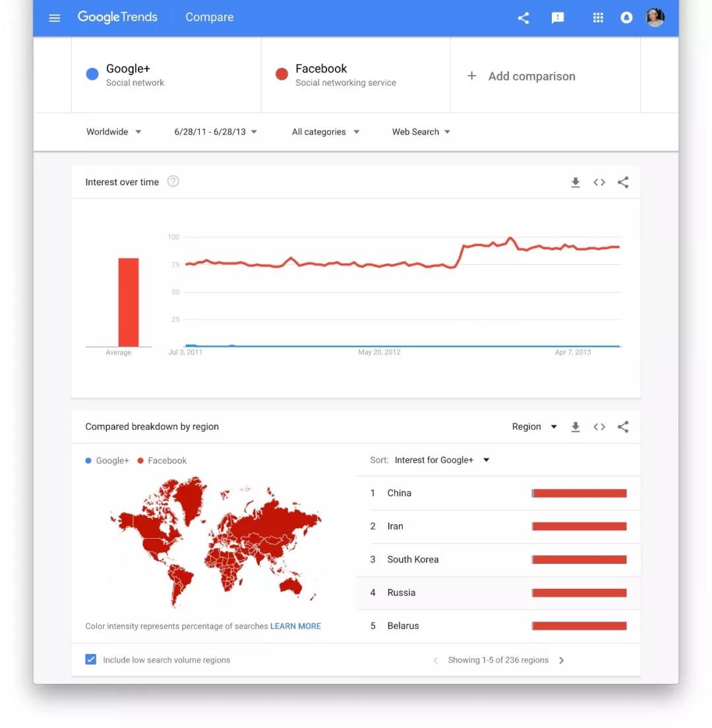The image size is (712, 728).
Task: Share this comparison via header share icon
Action: (x=523, y=18)
